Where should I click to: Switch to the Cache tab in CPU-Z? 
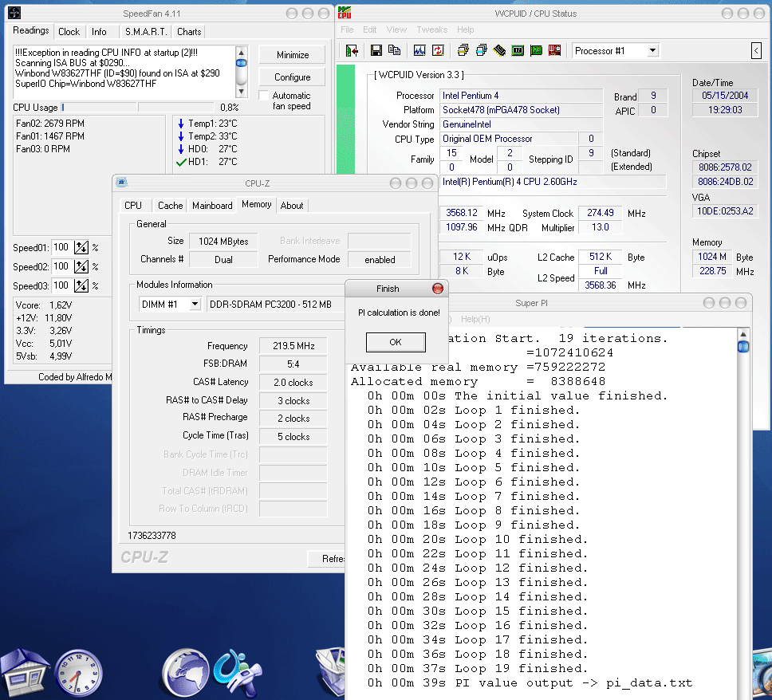171,205
